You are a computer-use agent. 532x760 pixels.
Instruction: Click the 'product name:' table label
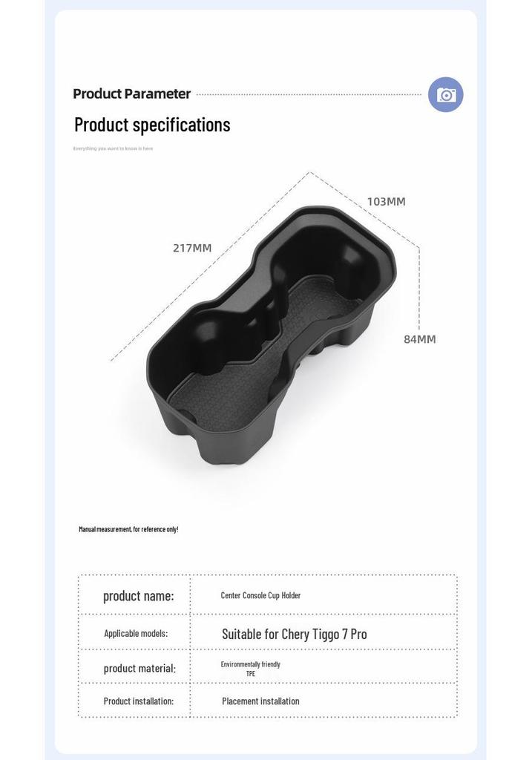[139, 596]
